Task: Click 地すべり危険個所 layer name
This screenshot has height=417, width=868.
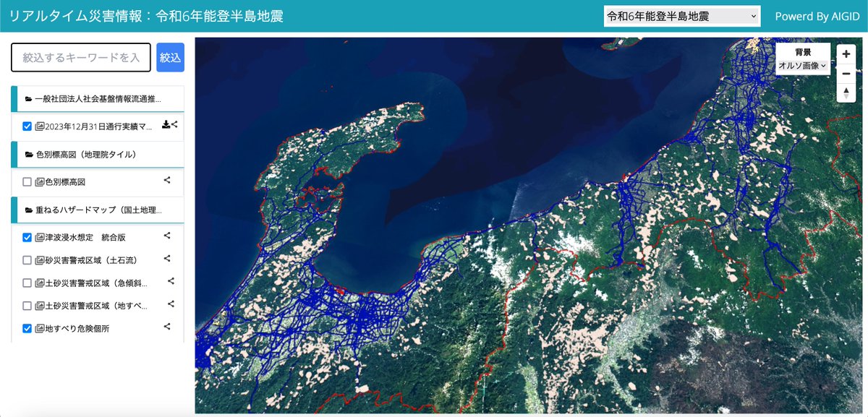Action: coord(77,329)
